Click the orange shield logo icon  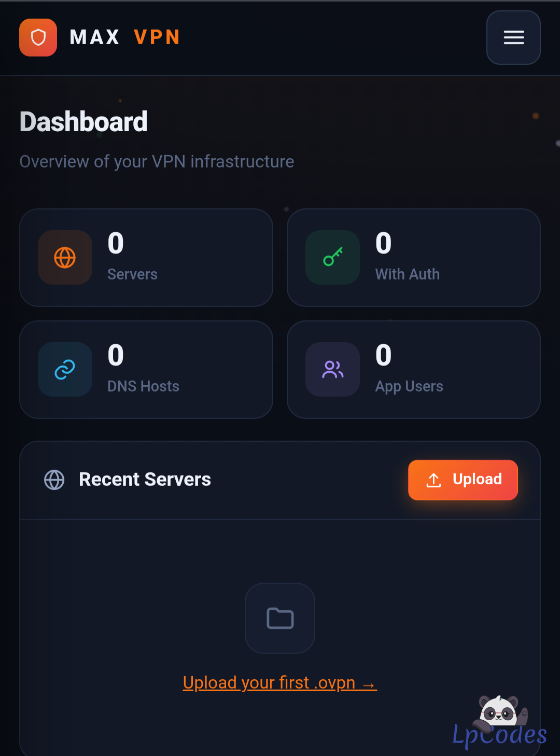38,37
